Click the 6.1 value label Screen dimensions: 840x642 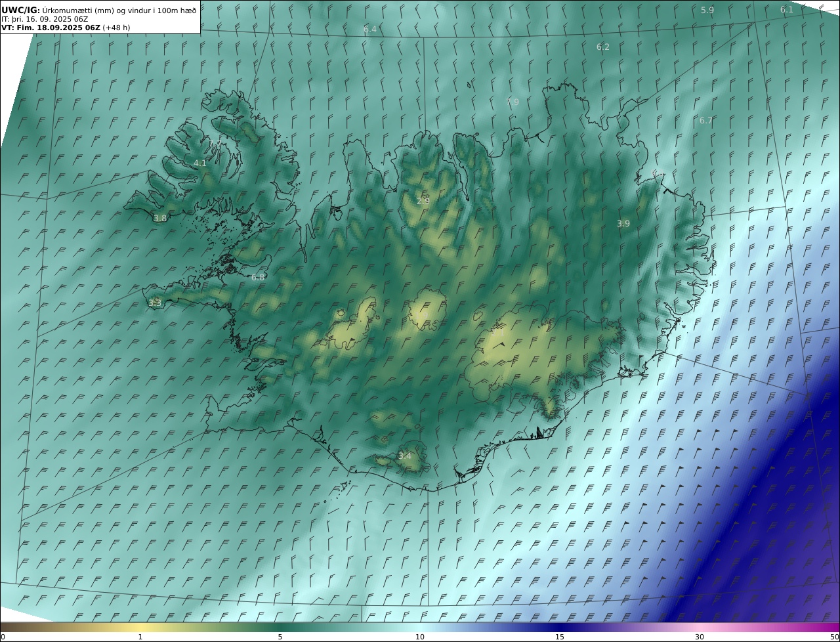click(x=787, y=9)
